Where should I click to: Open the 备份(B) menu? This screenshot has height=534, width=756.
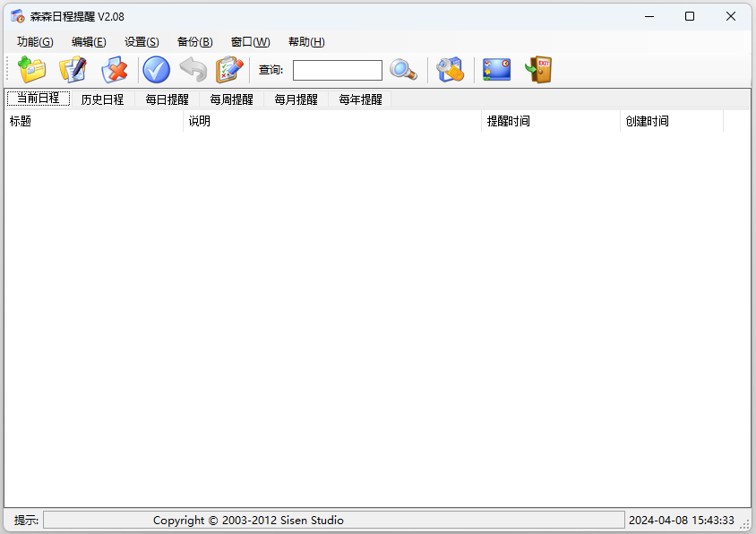coord(194,42)
